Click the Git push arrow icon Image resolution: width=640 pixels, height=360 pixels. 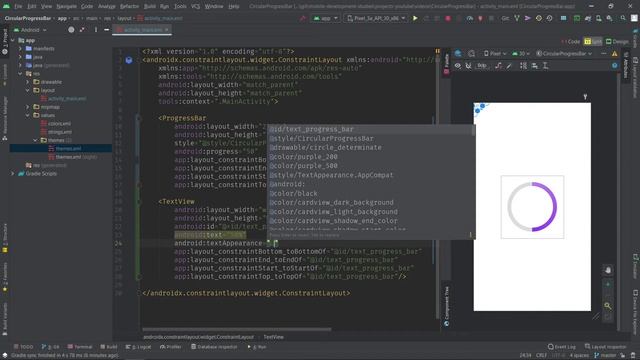(x=527, y=18)
